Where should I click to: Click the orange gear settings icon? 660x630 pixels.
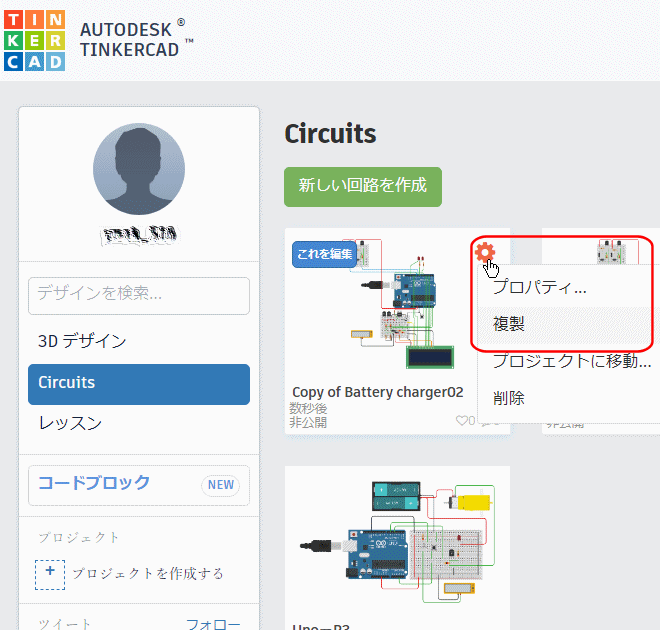[x=485, y=251]
